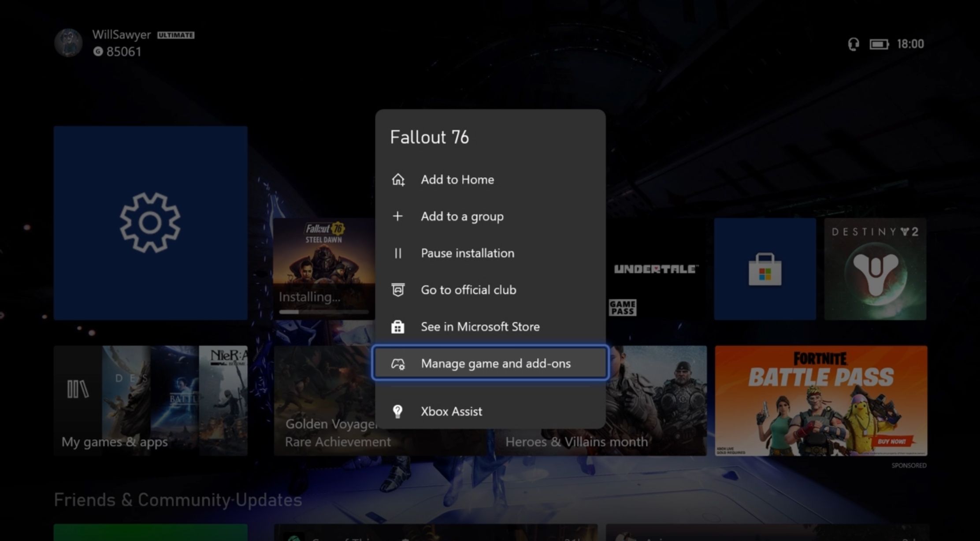
Task: Open Xbox Assist from the menu
Action: click(x=490, y=411)
